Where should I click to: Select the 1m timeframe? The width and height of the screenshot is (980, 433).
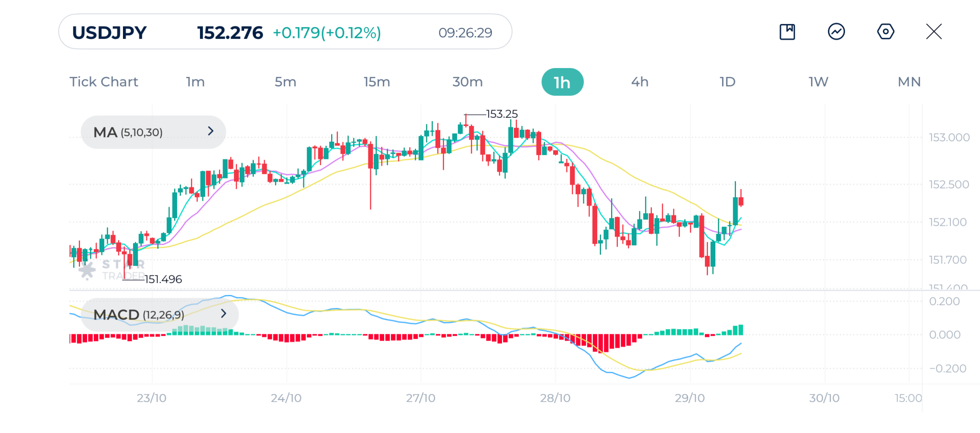click(x=195, y=82)
